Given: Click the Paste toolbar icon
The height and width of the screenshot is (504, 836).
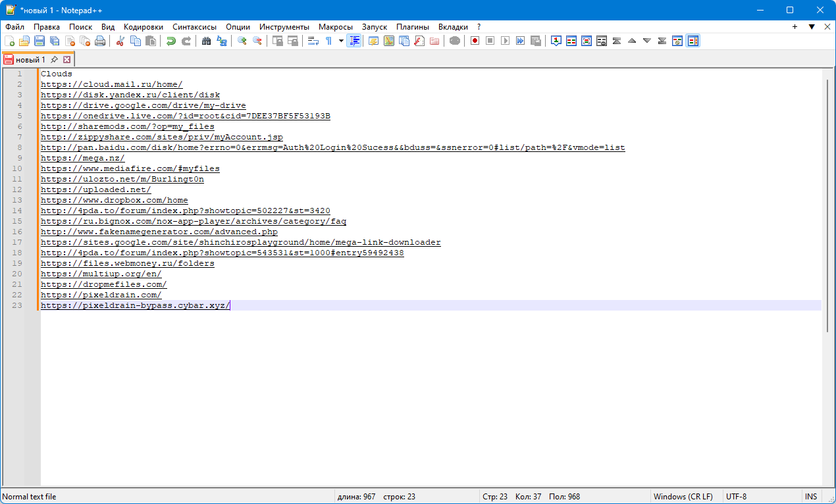Looking at the screenshot, I should click(150, 41).
